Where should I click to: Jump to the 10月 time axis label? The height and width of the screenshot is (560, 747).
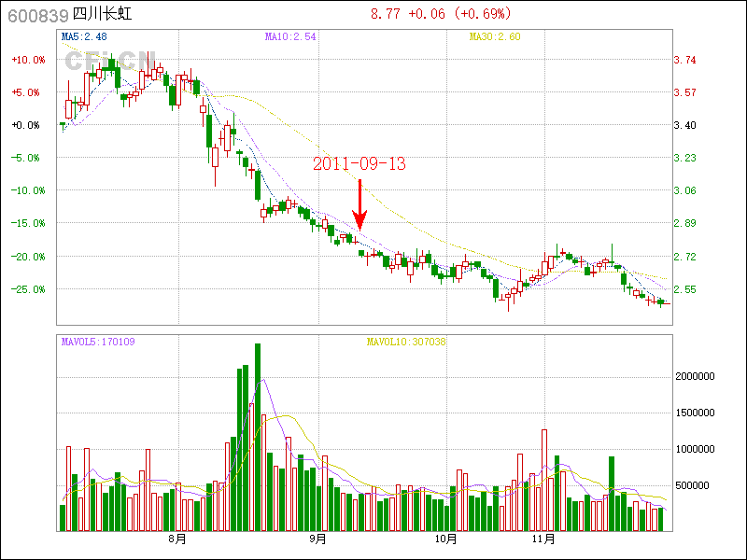(x=447, y=539)
